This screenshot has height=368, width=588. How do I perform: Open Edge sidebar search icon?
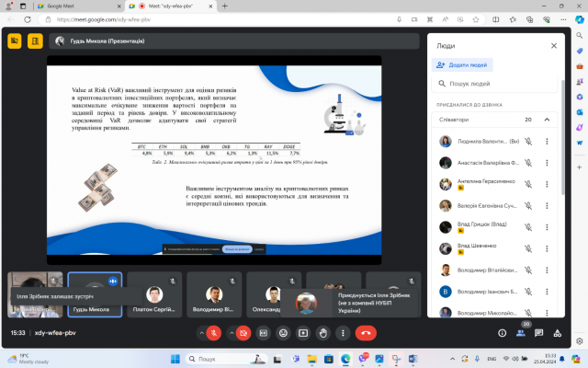(580, 36)
